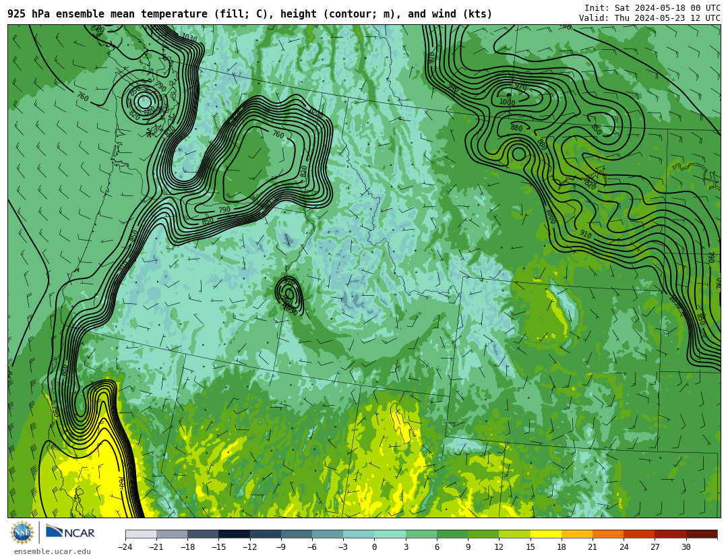Viewport: 728px width, 560px height.
Task: Click the colorbar tick label '-15'
Action: tap(218, 547)
